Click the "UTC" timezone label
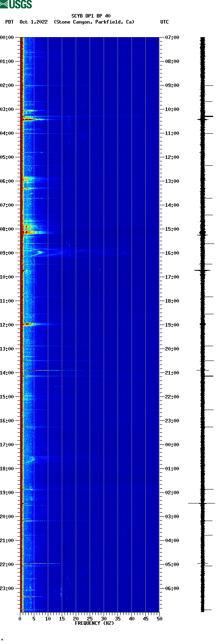220x644 pixels. [165, 22]
